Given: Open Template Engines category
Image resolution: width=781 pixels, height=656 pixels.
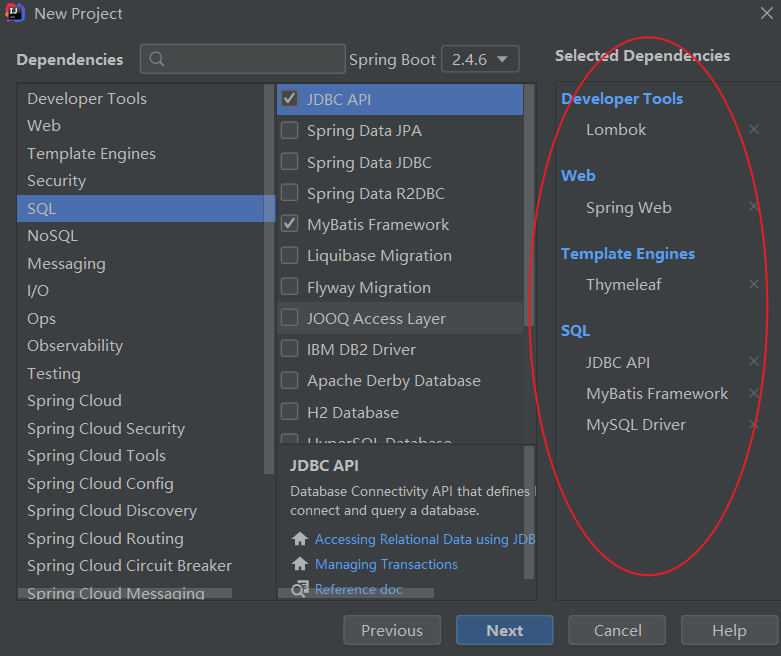Looking at the screenshot, I should click(141, 153).
